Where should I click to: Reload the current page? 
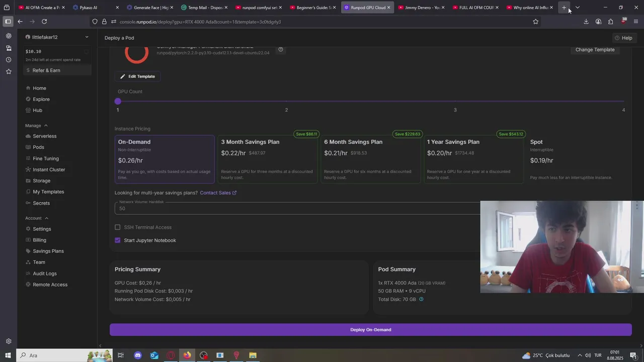(44, 22)
